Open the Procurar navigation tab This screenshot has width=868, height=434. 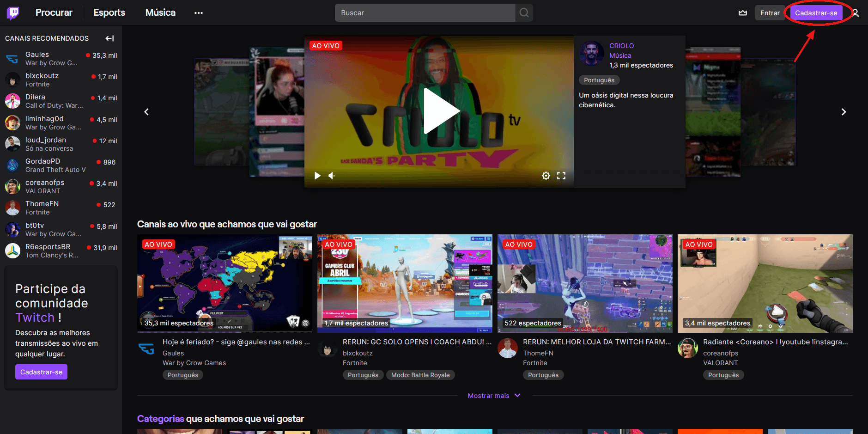(54, 13)
